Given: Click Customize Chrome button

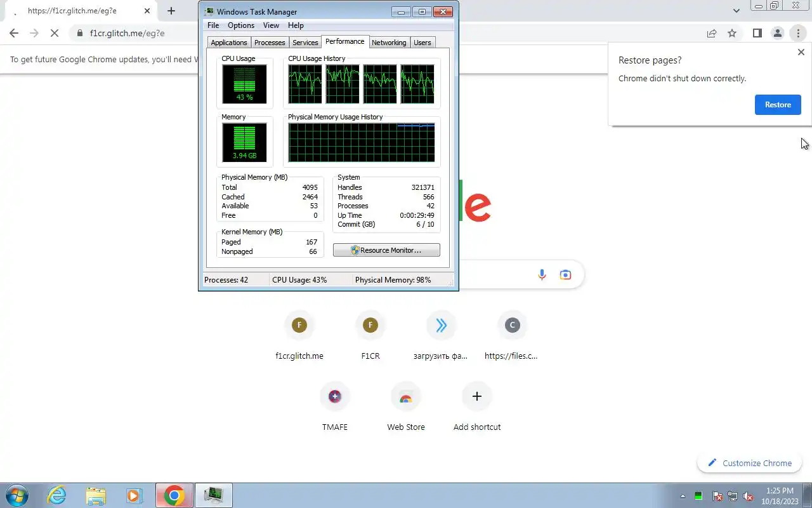Looking at the screenshot, I should [750, 463].
